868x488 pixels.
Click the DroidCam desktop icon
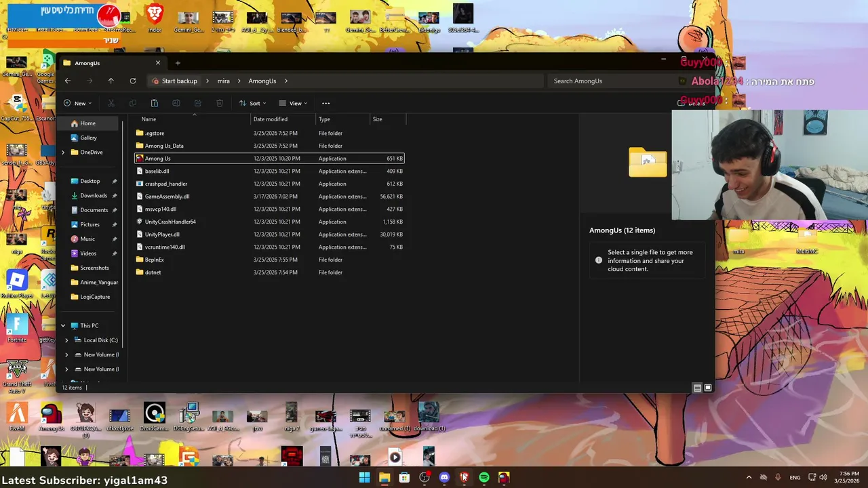[x=155, y=416]
